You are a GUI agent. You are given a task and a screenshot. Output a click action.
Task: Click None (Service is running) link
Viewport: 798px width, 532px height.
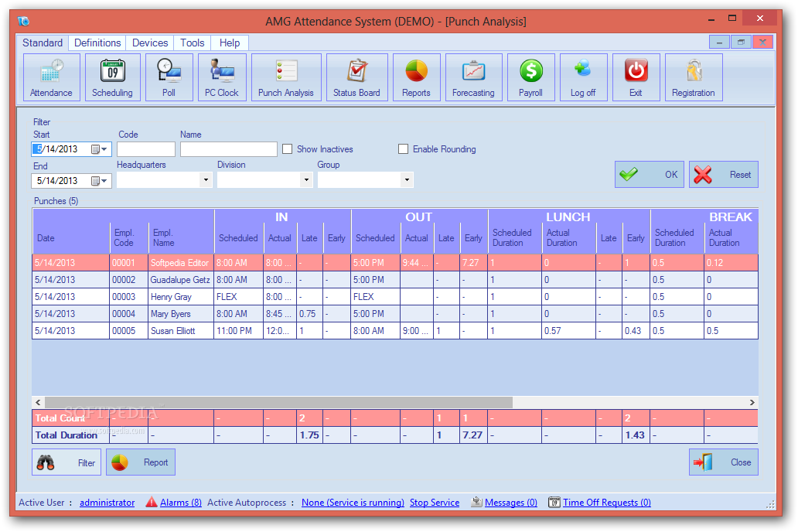click(x=353, y=503)
